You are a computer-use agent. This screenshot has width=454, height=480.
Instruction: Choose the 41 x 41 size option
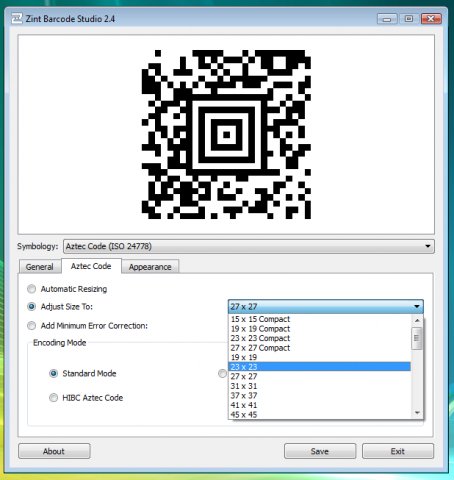pos(320,405)
